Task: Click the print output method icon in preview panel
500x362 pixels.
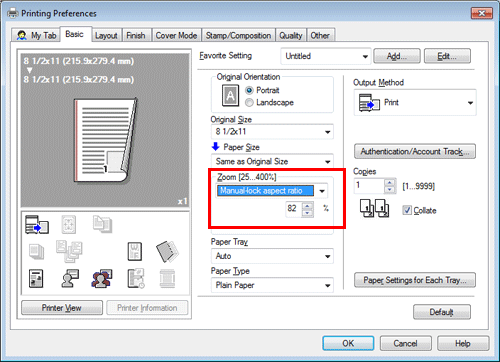Action: [x=37, y=225]
